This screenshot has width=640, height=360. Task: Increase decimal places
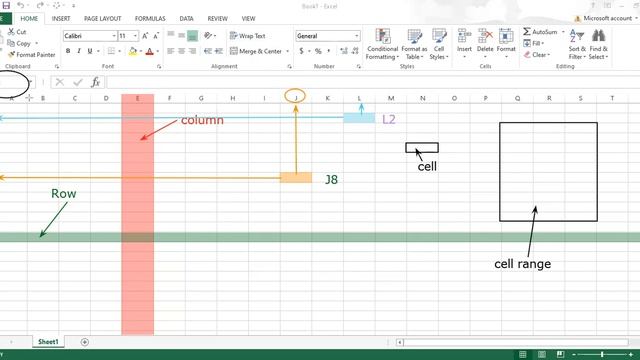(344, 51)
